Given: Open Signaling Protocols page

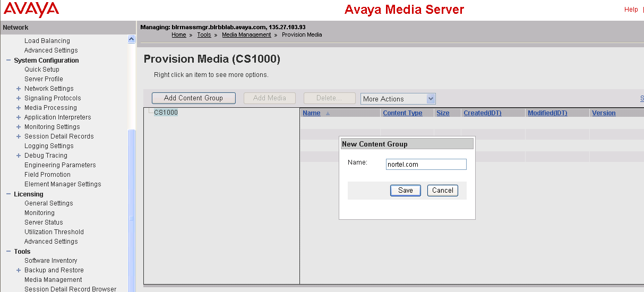Looking at the screenshot, I should click(53, 98).
